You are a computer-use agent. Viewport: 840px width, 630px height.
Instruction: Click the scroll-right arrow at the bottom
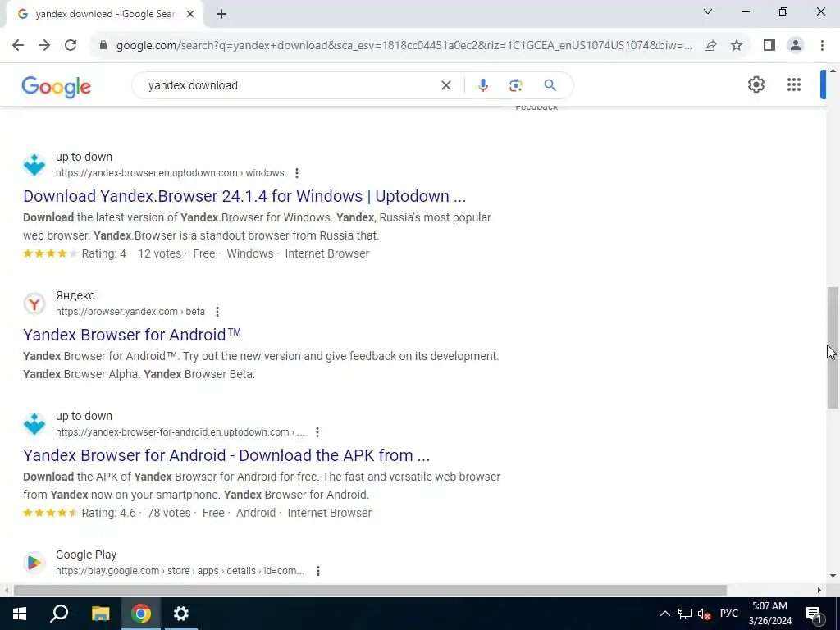tap(819, 591)
